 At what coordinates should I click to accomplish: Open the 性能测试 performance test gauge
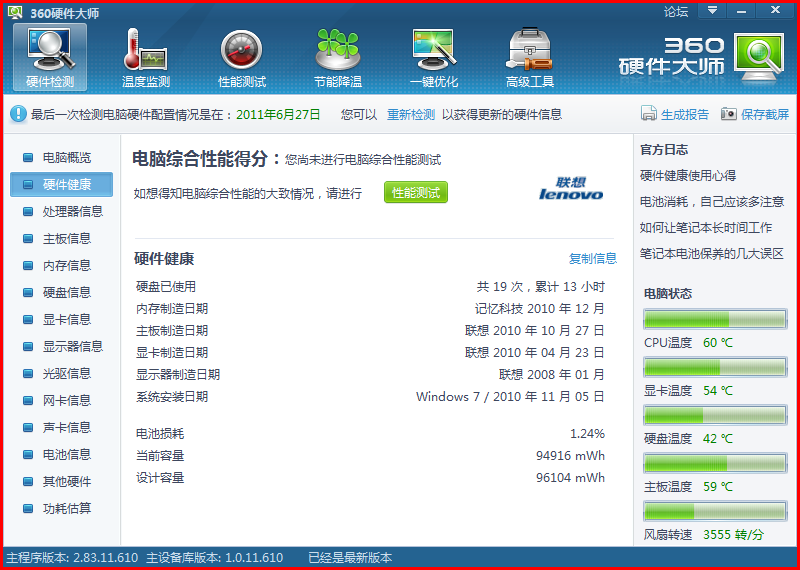point(242,57)
